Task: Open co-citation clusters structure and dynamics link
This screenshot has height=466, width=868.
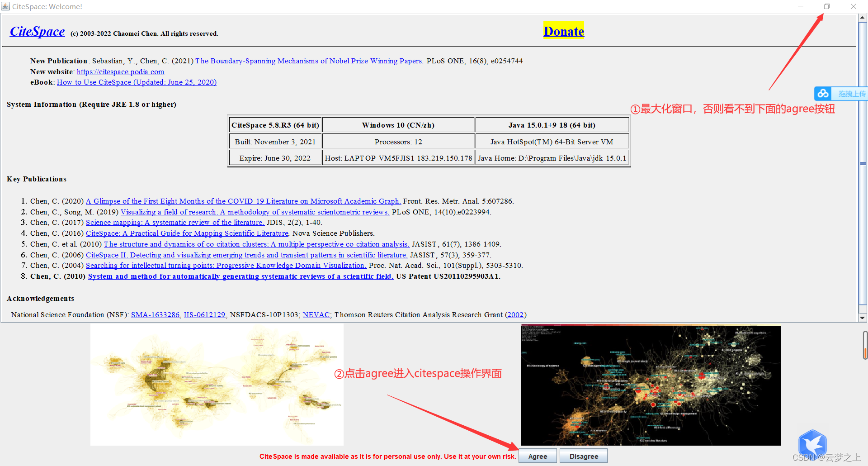Action: coord(257,244)
